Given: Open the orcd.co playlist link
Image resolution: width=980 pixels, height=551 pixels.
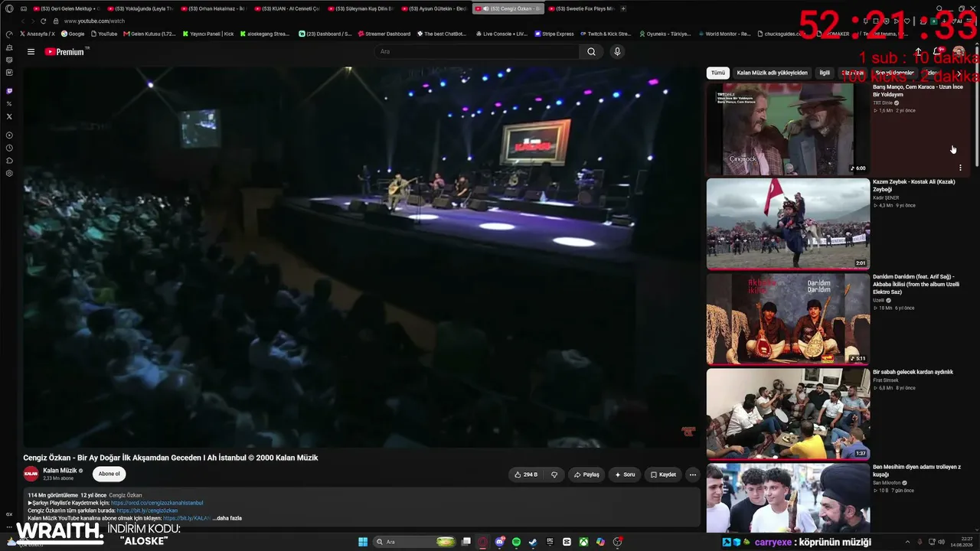Looking at the screenshot, I should 157,503.
